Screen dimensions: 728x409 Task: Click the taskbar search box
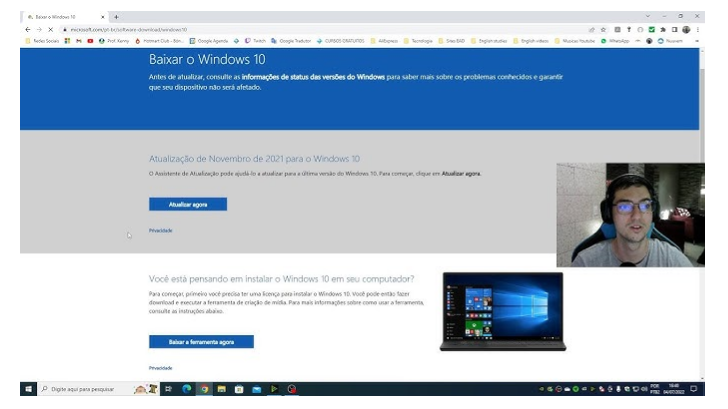98,389
